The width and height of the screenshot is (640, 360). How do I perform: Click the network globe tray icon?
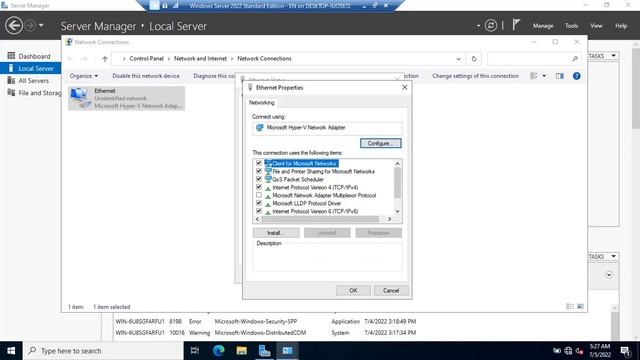(x=568, y=351)
